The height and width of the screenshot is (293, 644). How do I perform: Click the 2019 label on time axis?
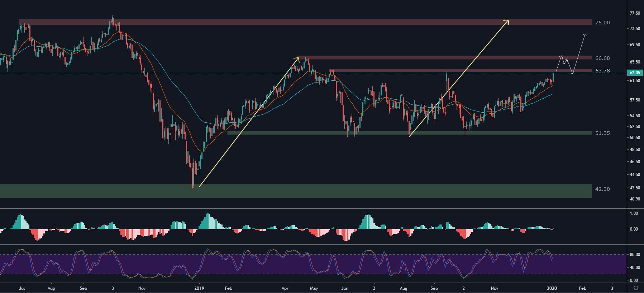tap(199, 288)
